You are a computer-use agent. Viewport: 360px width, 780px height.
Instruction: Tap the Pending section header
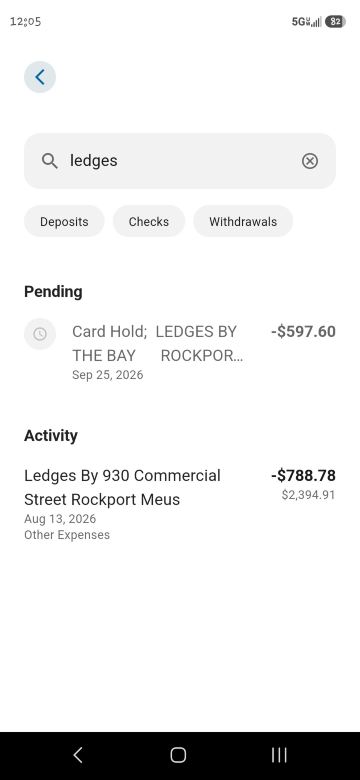[x=53, y=292]
